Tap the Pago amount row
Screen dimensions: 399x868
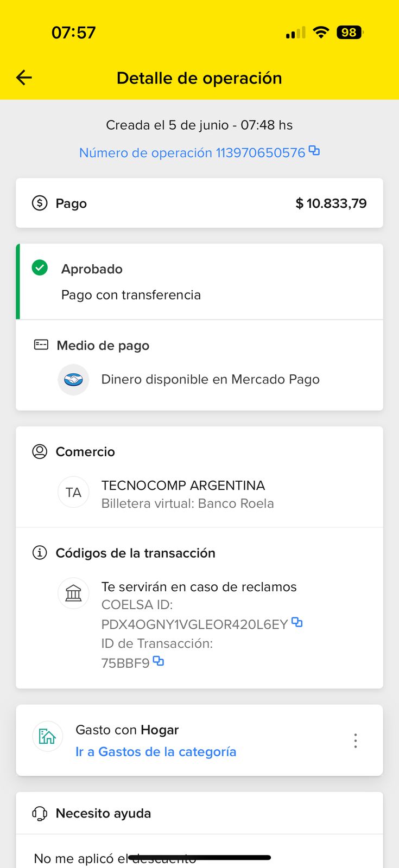coord(199,203)
